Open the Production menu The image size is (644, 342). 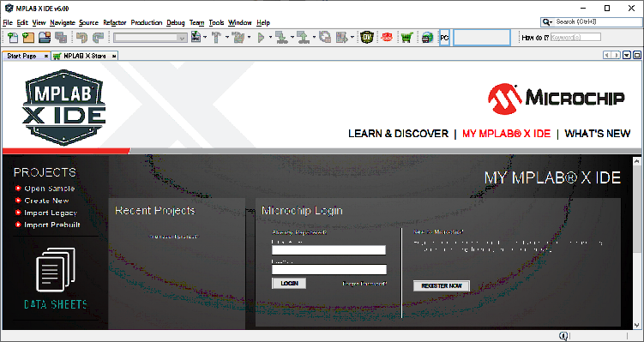(x=147, y=22)
